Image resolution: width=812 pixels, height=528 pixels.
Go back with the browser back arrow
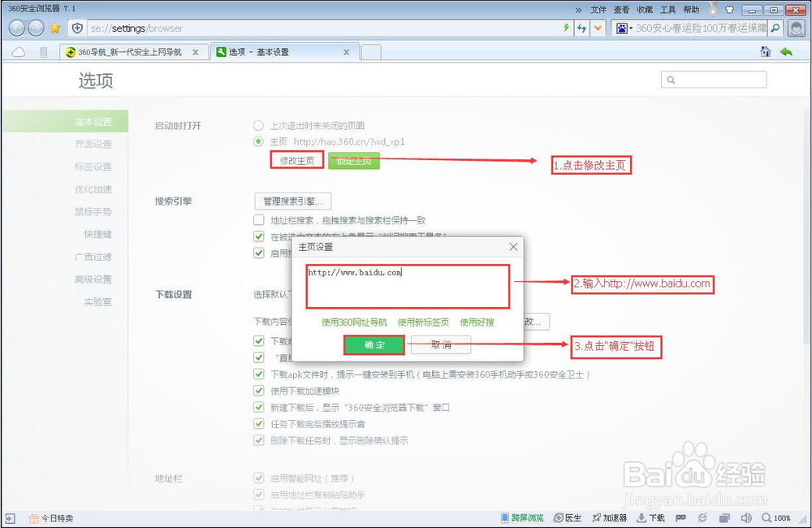(16, 28)
